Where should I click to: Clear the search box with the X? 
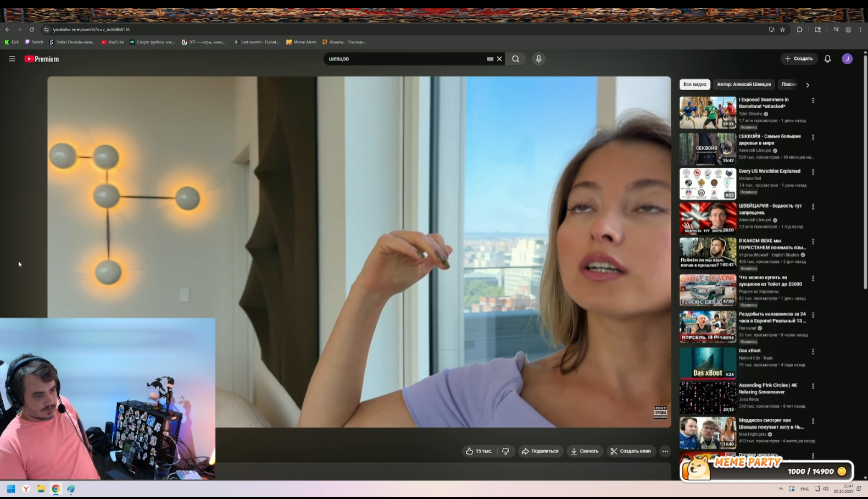(x=499, y=59)
